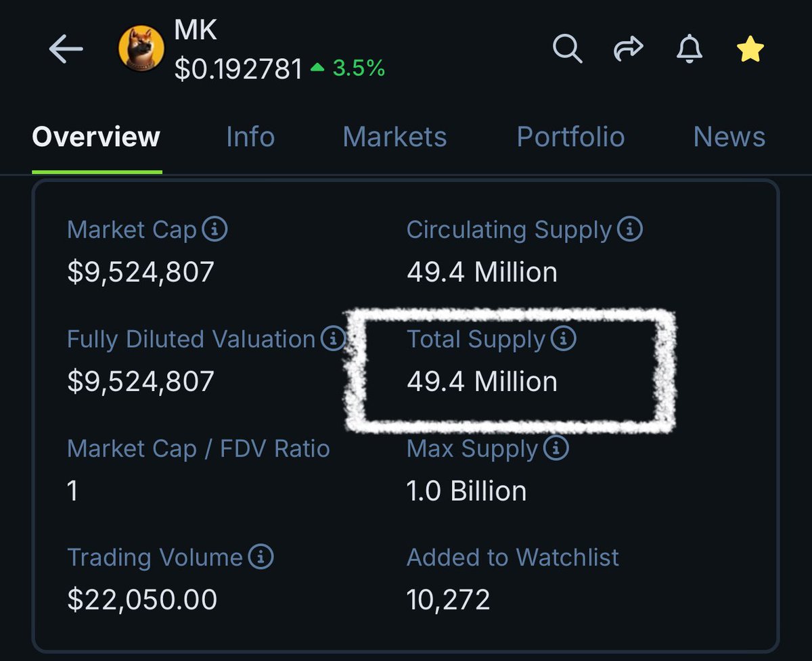This screenshot has height=661, width=812.
Task: Switch to the Info tab
Action: click(x=250, y=137)
